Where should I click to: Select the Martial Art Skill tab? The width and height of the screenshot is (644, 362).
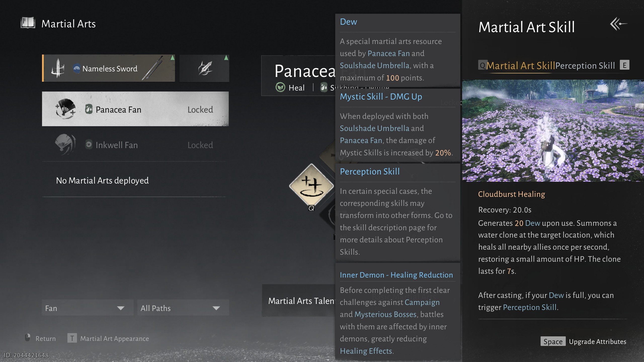click(520, 66)
